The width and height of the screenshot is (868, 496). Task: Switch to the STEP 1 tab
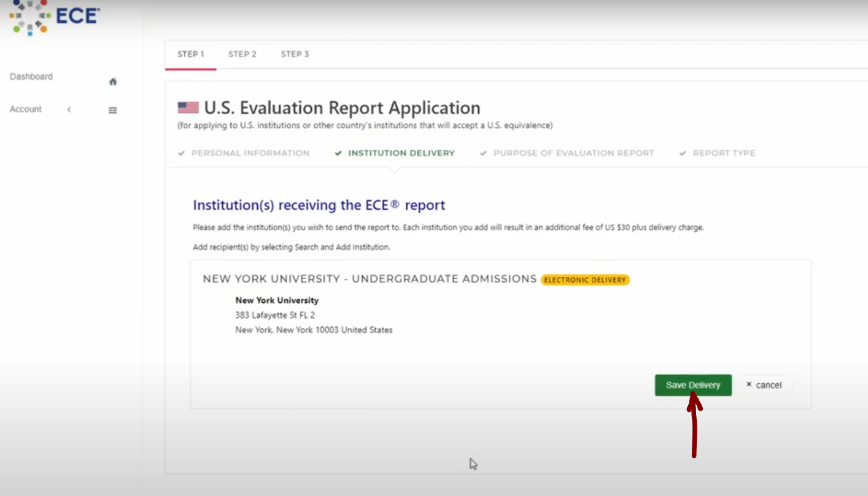coord(191,54)
